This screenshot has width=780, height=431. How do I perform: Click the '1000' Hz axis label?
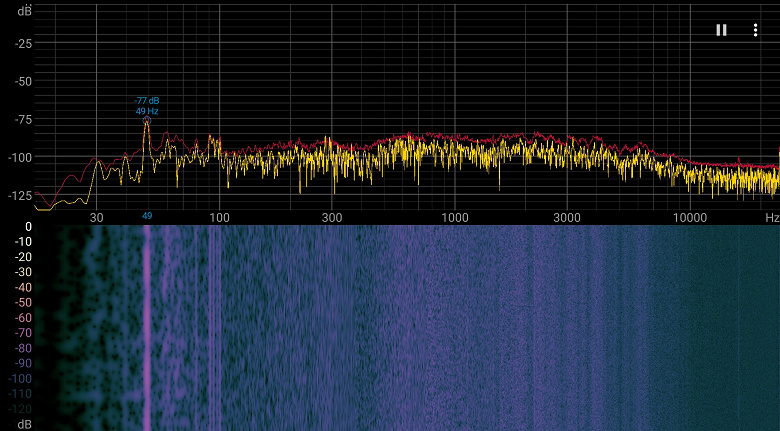455,217
